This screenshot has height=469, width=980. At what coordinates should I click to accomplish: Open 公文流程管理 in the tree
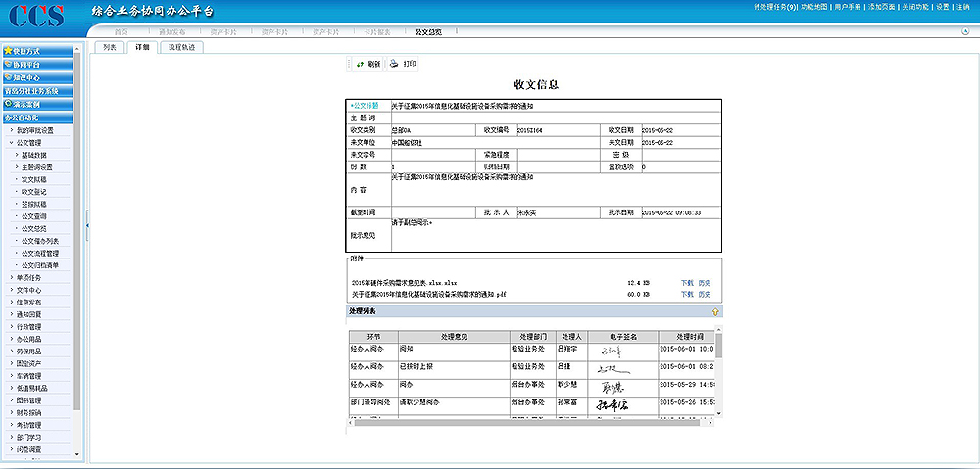click(40, 253)
